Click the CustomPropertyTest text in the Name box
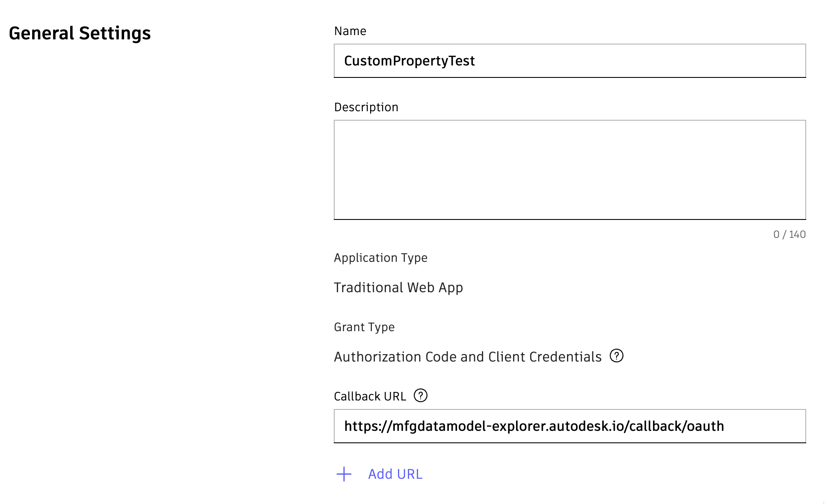Viewport: 825px width, 504px height. (410, 60)
